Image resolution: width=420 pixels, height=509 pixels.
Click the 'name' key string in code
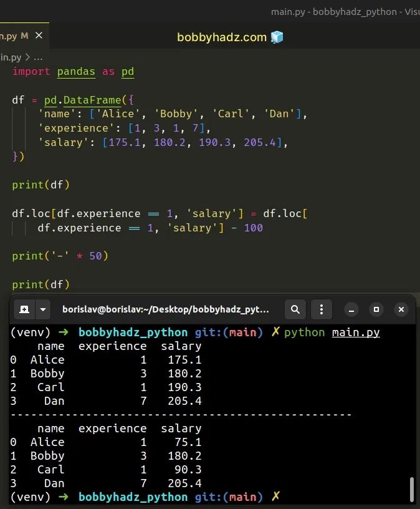57,114
